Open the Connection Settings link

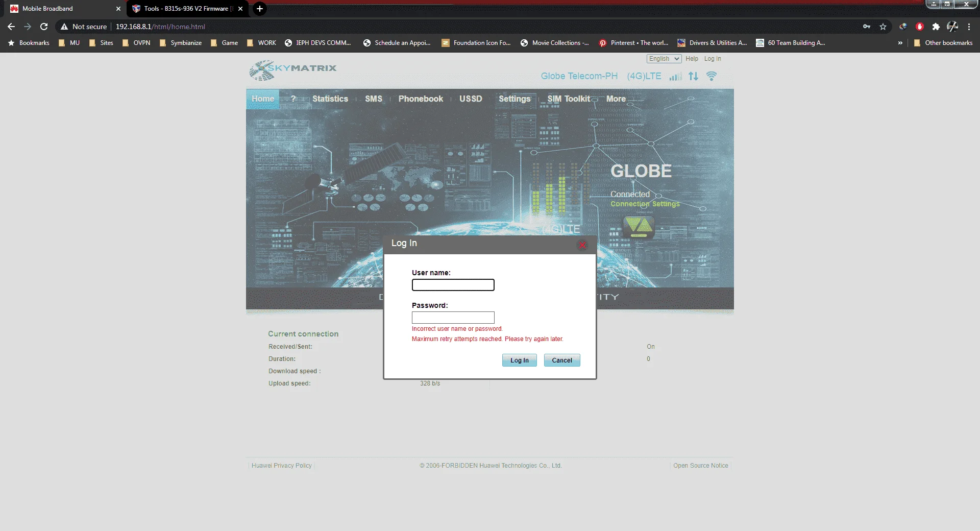point(645,204)
